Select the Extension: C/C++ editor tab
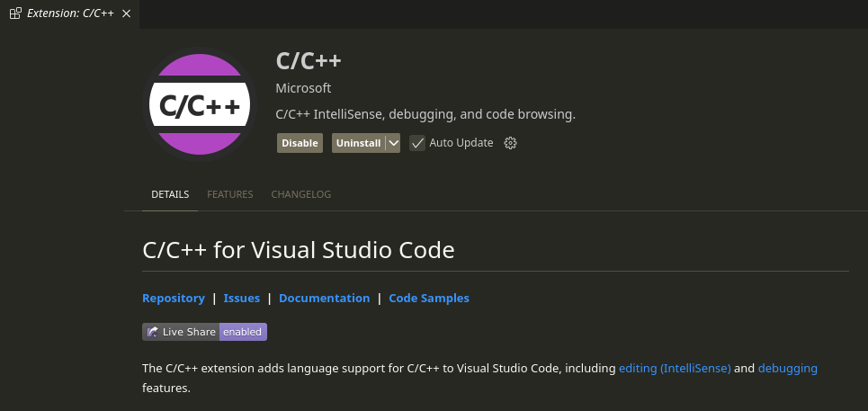868x411 pixels. [70, 13]
